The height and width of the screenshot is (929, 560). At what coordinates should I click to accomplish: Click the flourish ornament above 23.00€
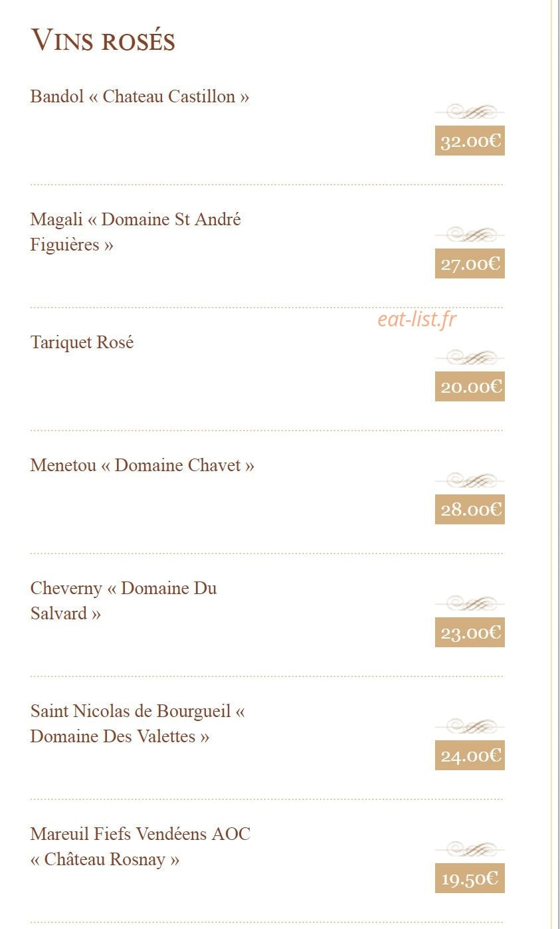470,603
